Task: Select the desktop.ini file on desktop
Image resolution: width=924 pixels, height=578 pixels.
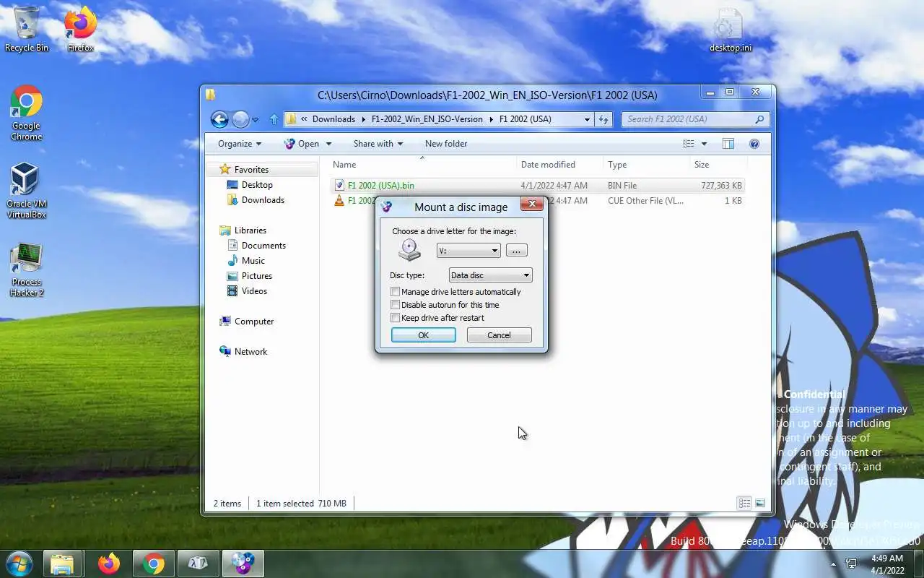Action: 730,30
